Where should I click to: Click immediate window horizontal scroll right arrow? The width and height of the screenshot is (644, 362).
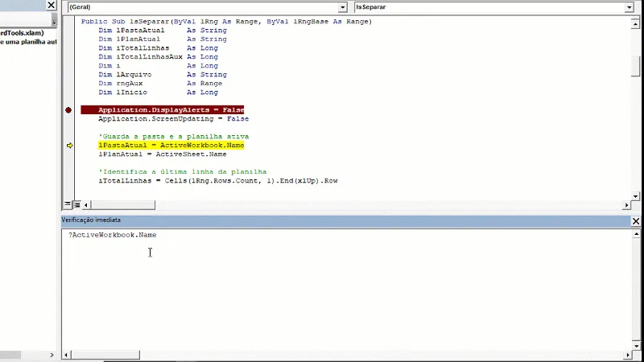click(x=628, y=355)
